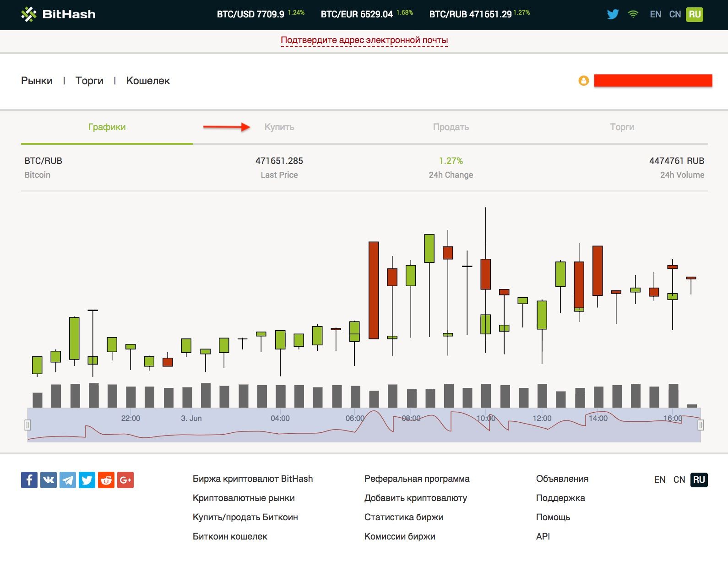The image size is (728, 567).
Task: Switch header language to EN
Action: [x=656, y=14]
